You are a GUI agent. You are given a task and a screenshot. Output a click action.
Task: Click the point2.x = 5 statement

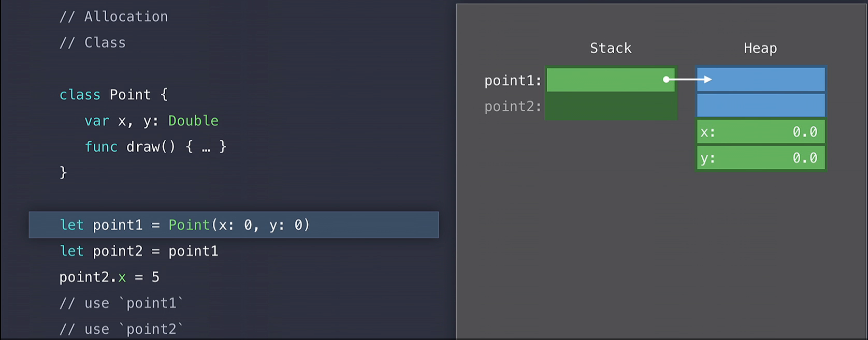point(109,277)
